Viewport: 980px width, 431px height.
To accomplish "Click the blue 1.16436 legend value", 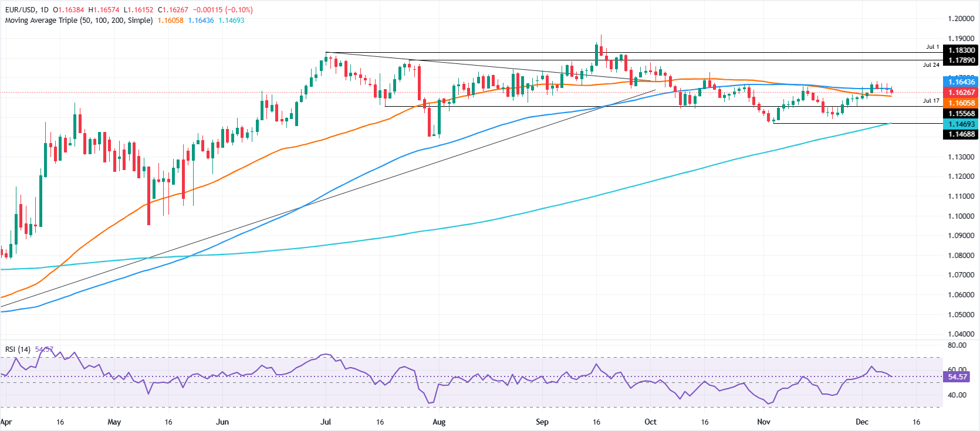I will [201, 21].
